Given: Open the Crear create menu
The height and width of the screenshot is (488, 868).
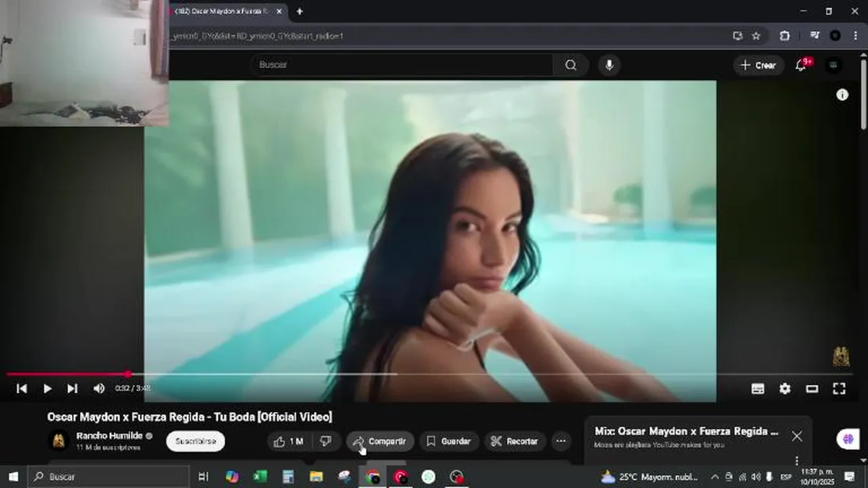Looking at the screenshot, I should pos(758,65).
